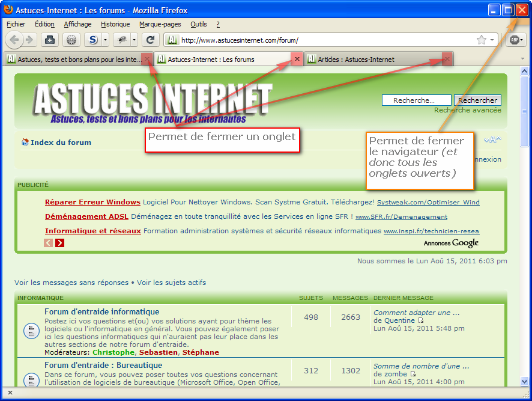The width and height of the screenshot is (532, 401).
Task: View latest post icon next to Quentine
Action: [x=421, y=320]
